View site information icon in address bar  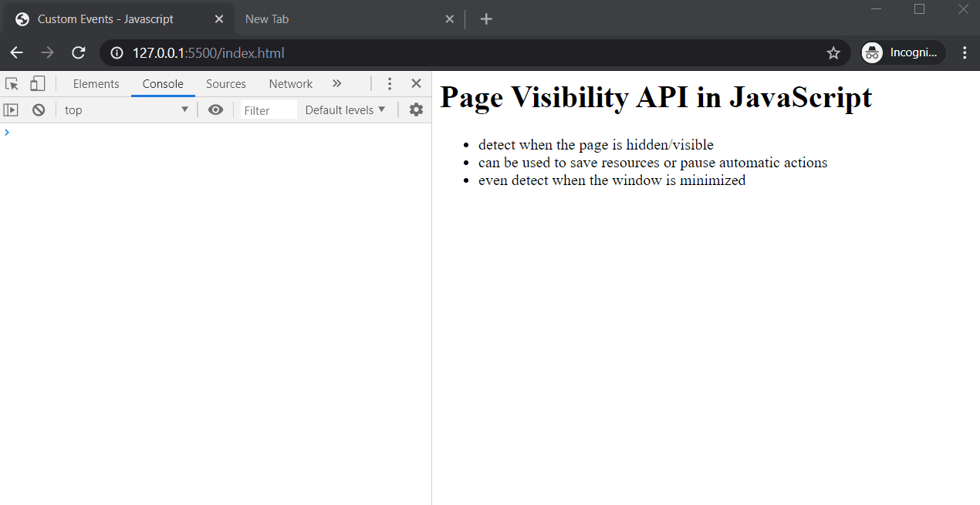click(x=117, y=53)
